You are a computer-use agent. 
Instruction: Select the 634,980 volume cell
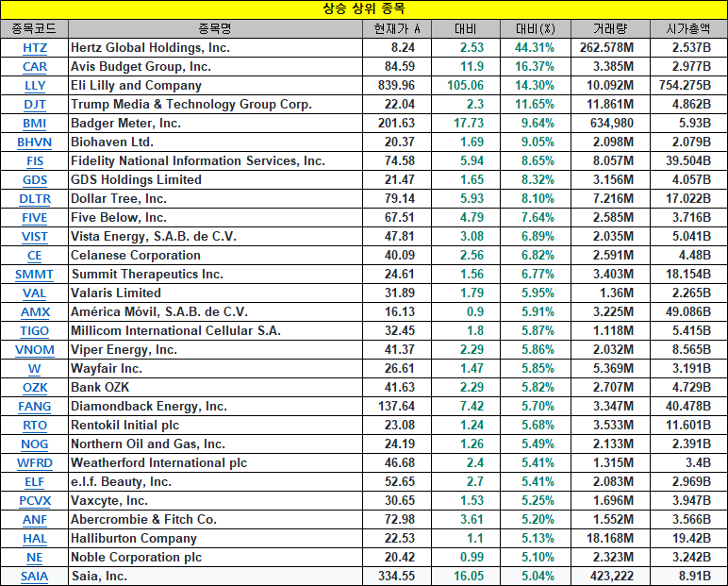pos(610,124)
